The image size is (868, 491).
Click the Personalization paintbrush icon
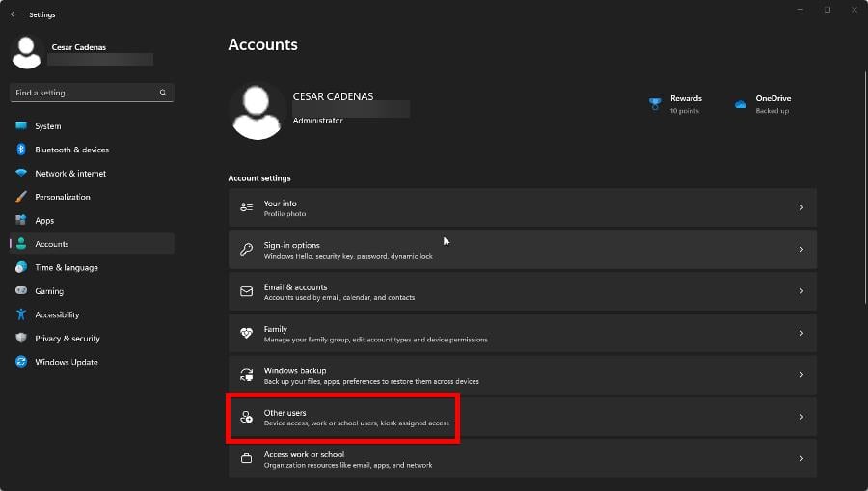coord(21,197)
